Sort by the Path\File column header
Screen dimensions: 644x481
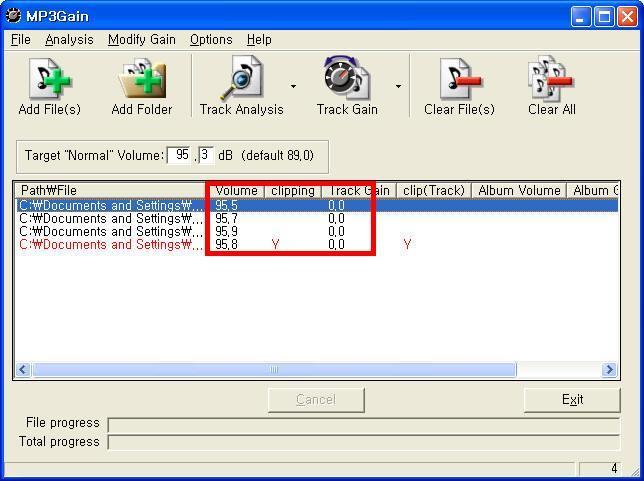(111, 191)
